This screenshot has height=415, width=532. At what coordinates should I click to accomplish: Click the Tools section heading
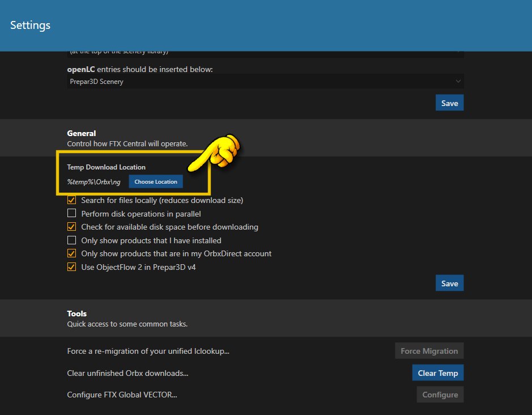point(76,314)
